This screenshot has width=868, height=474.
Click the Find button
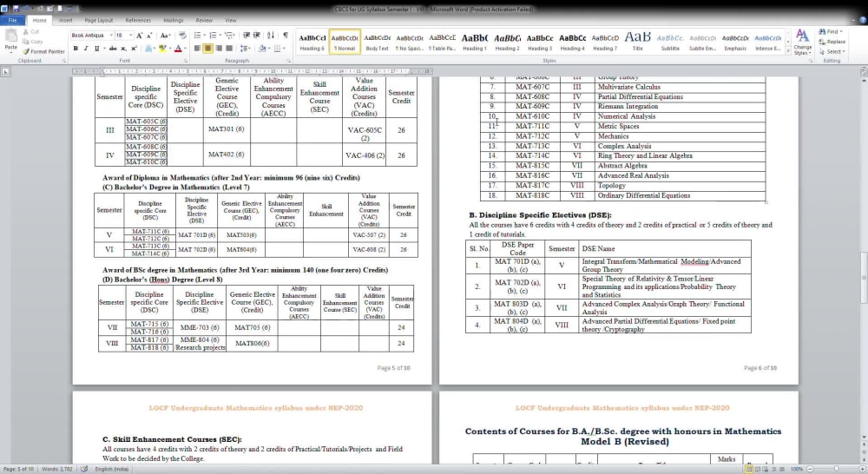pyautogui.click(x=831, y=32)
